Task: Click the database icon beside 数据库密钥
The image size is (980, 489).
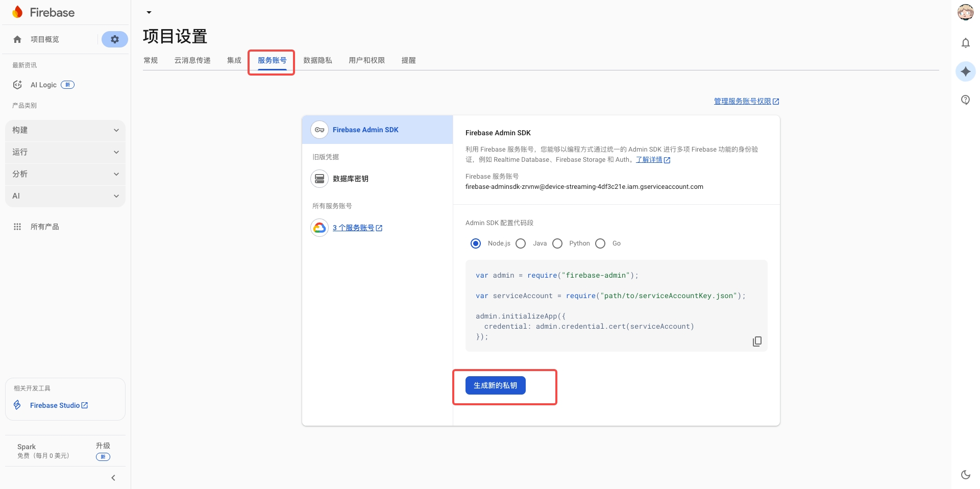Action: point(320,179)
